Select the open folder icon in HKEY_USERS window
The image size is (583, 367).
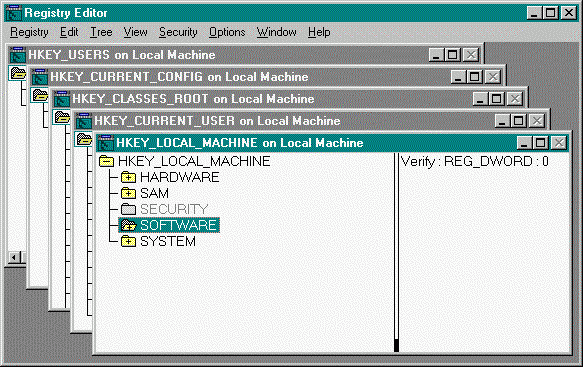(18, 73)
